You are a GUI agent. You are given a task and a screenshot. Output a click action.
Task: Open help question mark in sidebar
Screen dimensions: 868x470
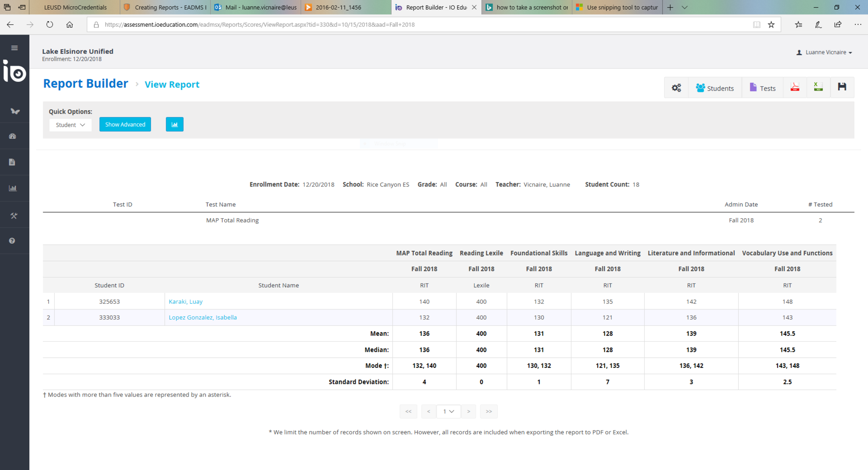tap(12, 241)
